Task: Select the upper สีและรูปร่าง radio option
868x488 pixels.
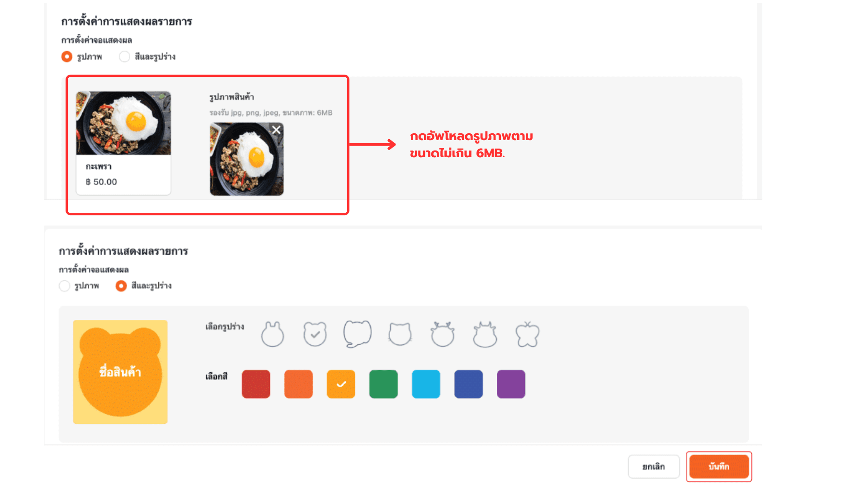Action: point(124,56)
